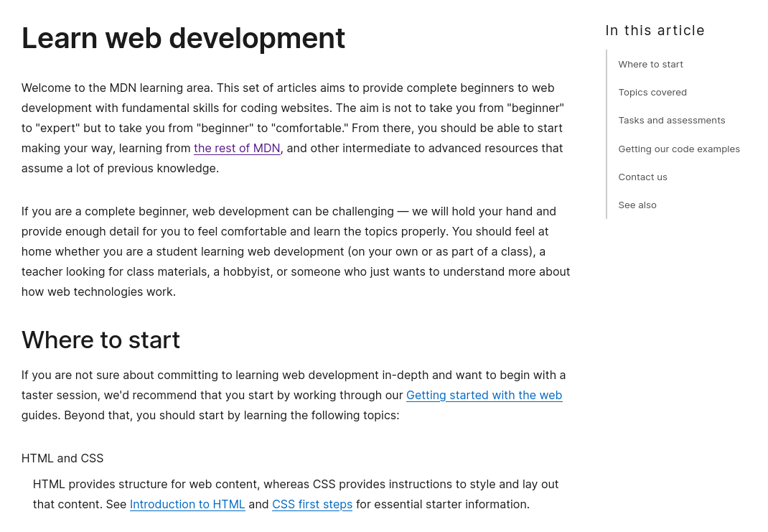Jump to 'Where to start' in sidebar
This screenshot has width=768, height=532.
tap(650, 64)
